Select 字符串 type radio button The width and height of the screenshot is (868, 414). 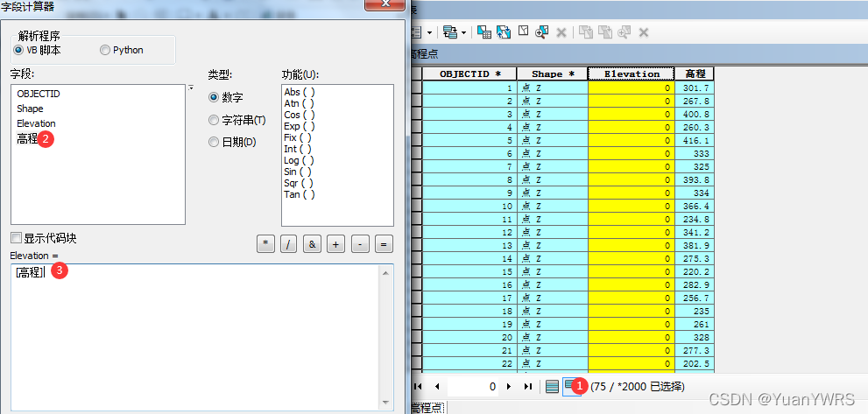tap(214, 120)
